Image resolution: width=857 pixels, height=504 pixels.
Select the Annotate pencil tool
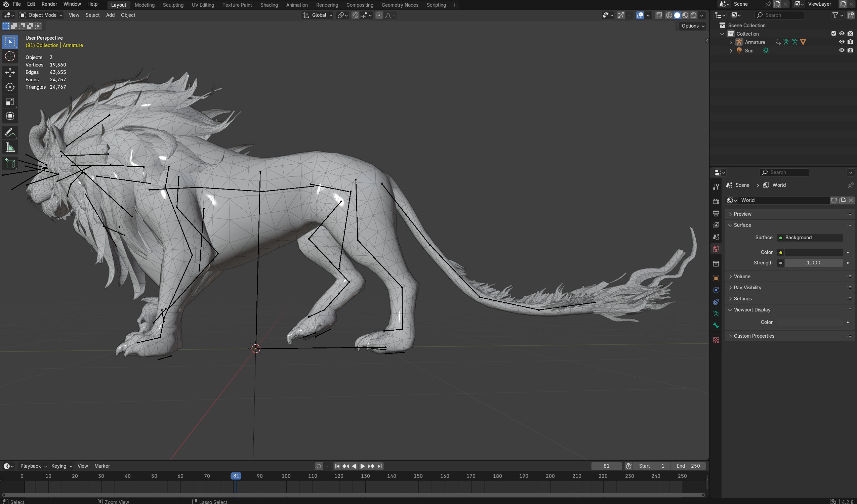coord(10,132)
